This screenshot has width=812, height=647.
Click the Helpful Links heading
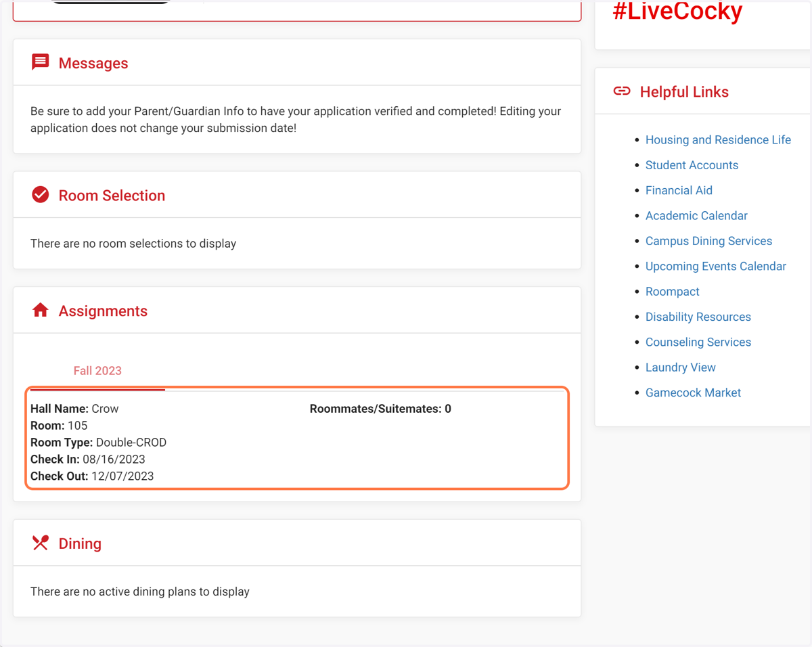pyautogui.click(x=684, y=92)
